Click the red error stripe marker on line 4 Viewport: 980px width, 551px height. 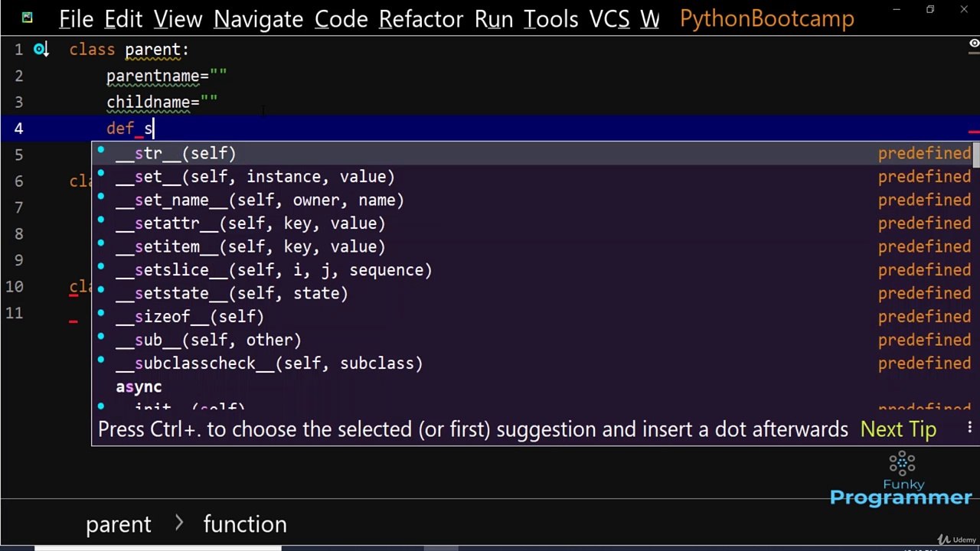click(x=973, y=132)
